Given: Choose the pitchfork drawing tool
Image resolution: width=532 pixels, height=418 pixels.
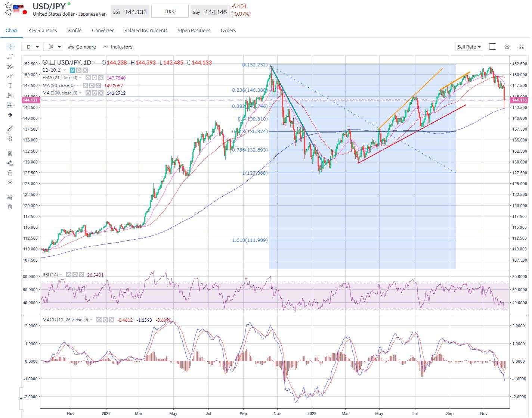Looking at the screenshot, I should click(x=10, y=66).
